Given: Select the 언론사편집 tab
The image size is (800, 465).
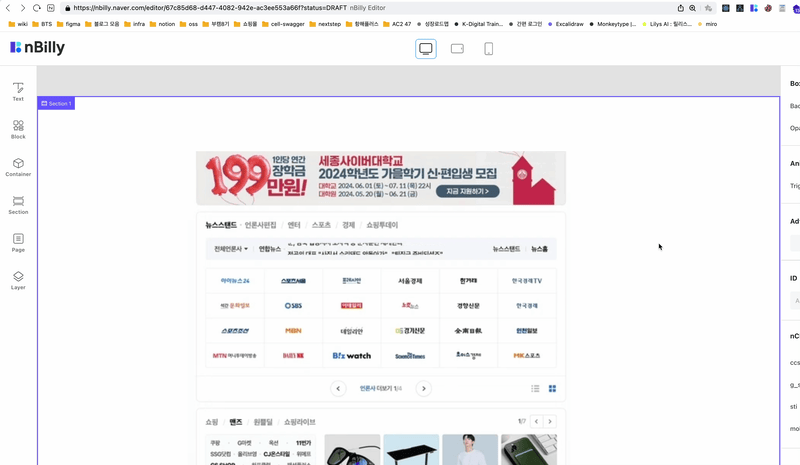Looking at the screenshot, I should pos(260,225).
